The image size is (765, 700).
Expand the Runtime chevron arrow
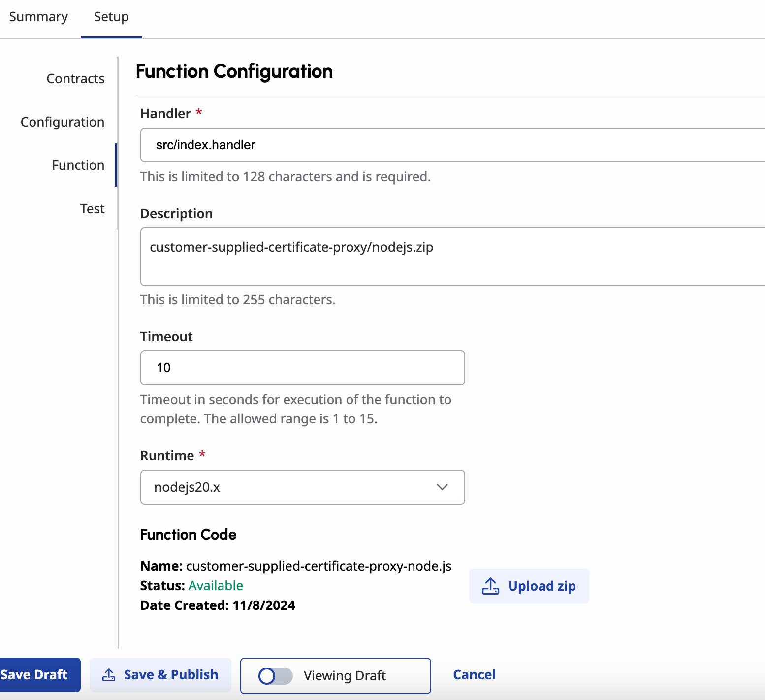(x=442, y=487)
